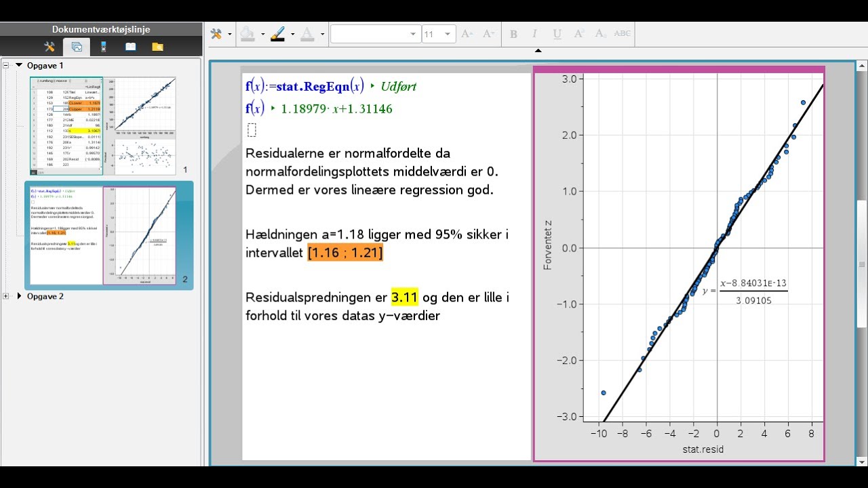Open the utilities book tab icon

[130, 47]
